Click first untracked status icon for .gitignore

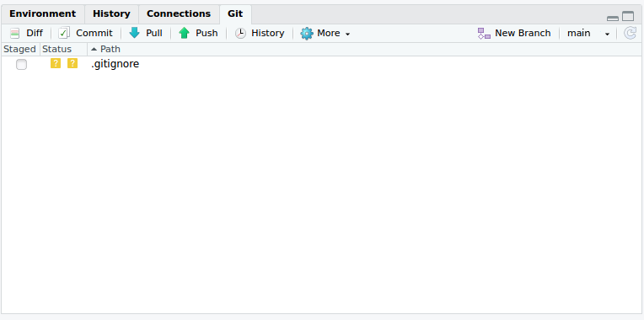pyautogui.click(x=56, y=64)
